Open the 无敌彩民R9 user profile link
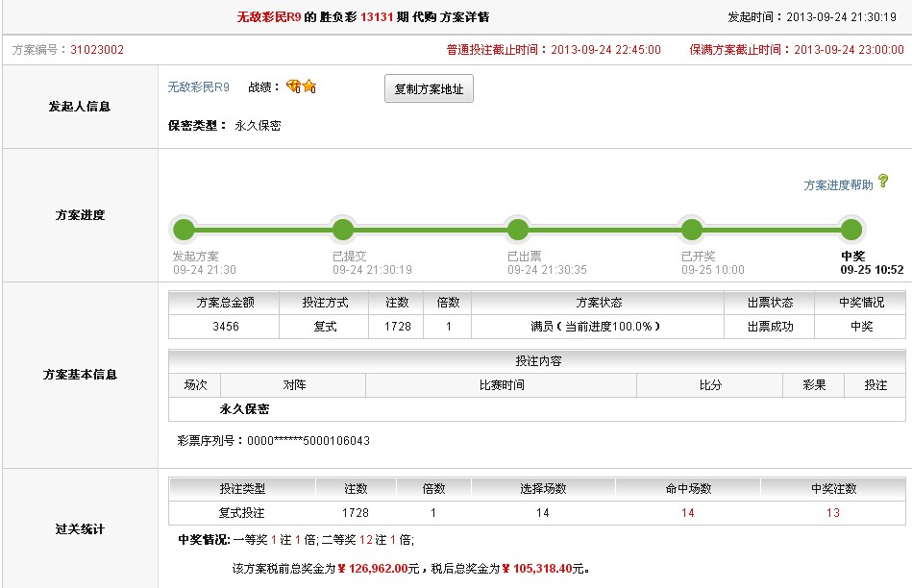This screenshot has width=912, height=588. 199,87
